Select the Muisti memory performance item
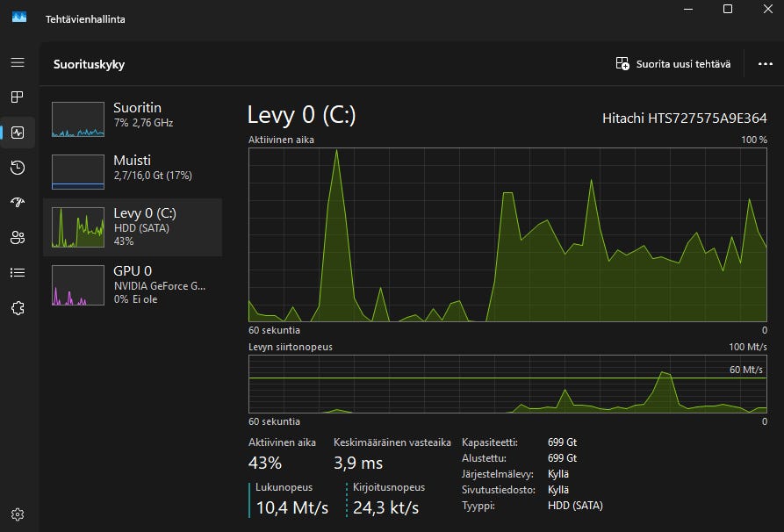 [x=133, y=172]
